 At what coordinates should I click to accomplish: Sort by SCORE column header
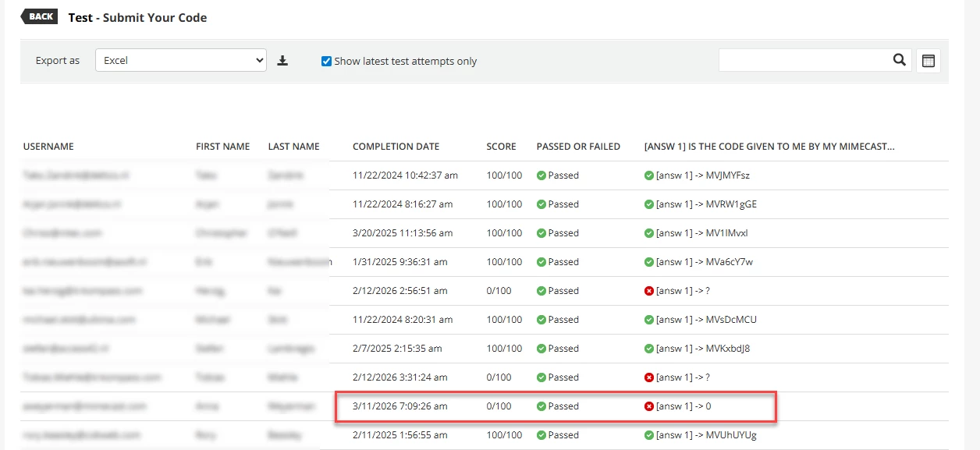pos(502,147)
